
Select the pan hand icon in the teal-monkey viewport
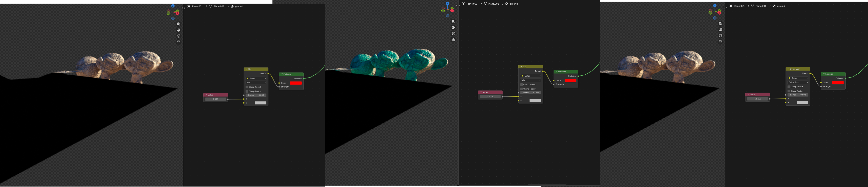click(453, 28)
